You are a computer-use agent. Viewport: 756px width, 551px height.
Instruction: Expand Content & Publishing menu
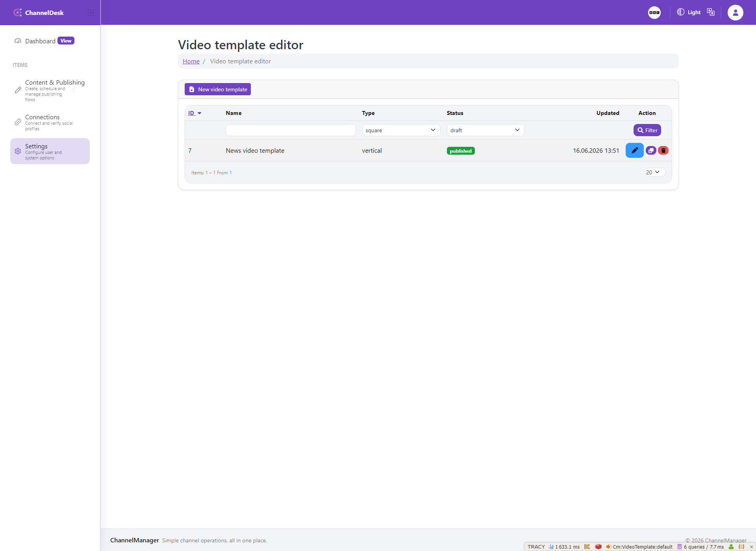[50, 91]
